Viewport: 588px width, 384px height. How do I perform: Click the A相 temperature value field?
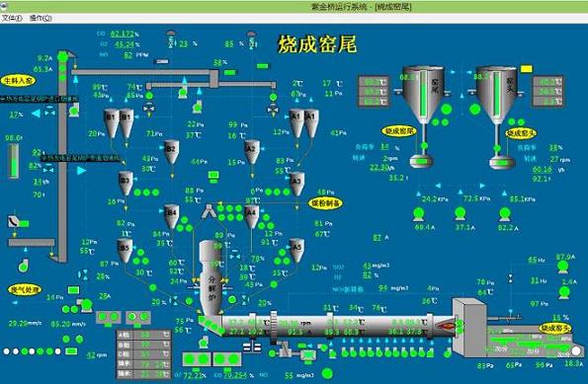click(150, 335)
